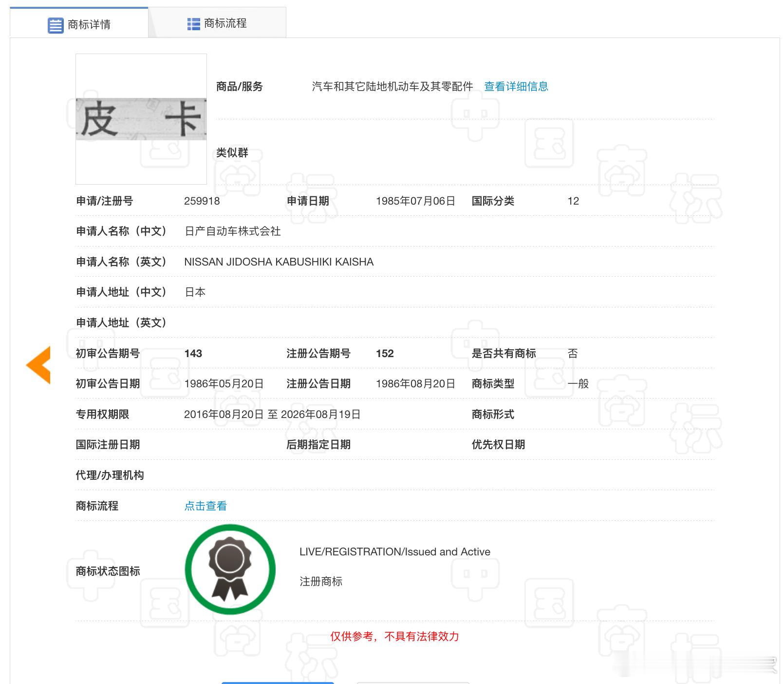Click the 代理/办理机构 label

[110, 475]
